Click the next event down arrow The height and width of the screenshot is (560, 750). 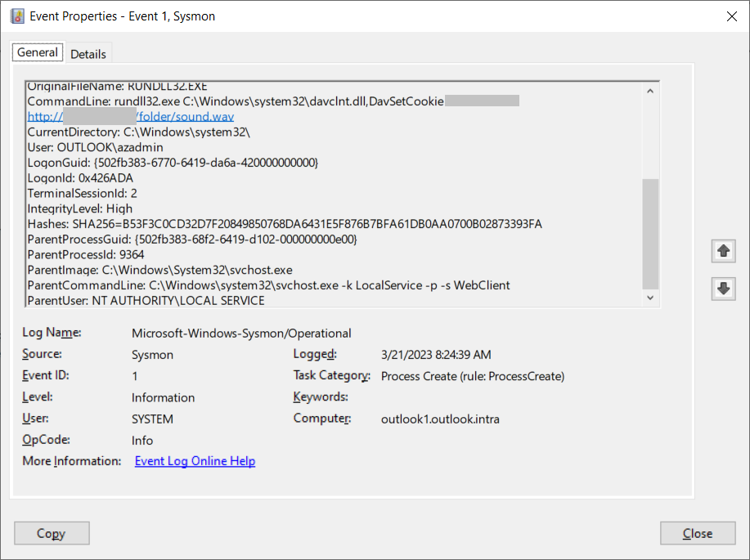click(x=723, y=289)
